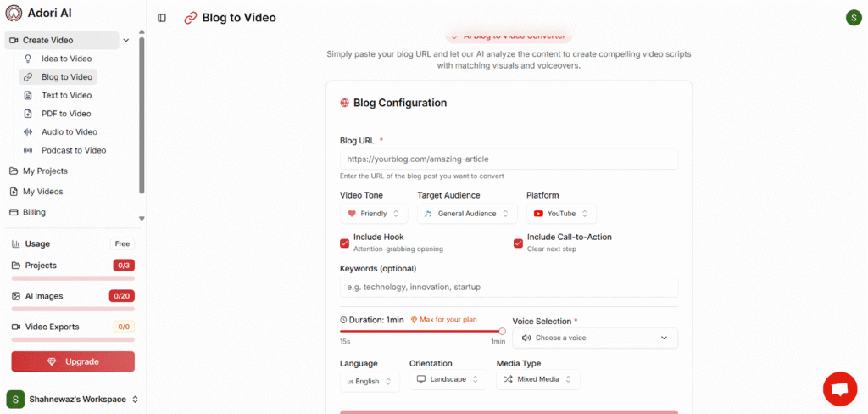This screenshot has height=414, width=868.
Task: Click the red link icon in the page header
Action: point(191,18)
